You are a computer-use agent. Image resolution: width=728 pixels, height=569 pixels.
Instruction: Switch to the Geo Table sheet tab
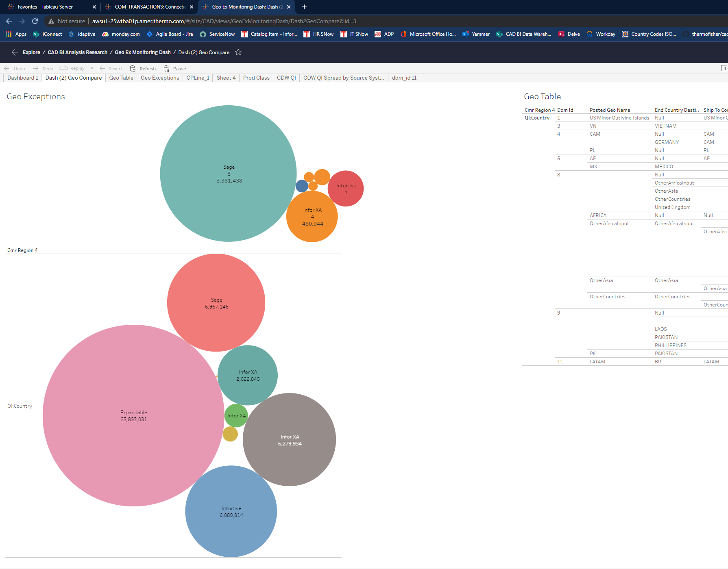(x=121, y=78)
